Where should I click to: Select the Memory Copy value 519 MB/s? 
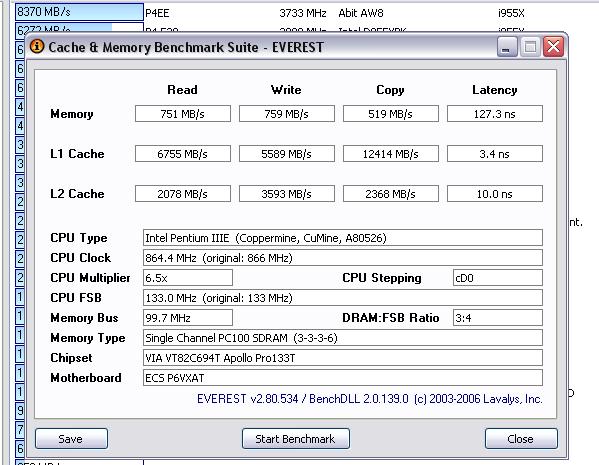point(390,114)
